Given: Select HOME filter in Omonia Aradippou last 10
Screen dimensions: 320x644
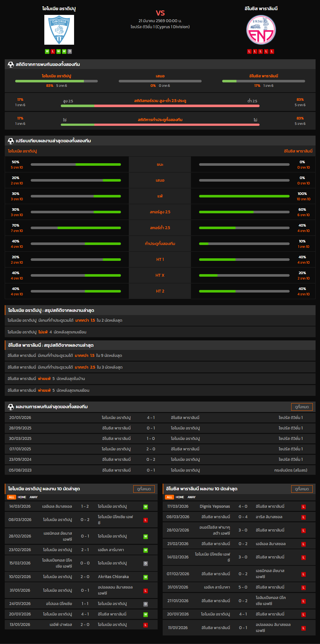Looking at the screenshot, I should pos(22,497).
